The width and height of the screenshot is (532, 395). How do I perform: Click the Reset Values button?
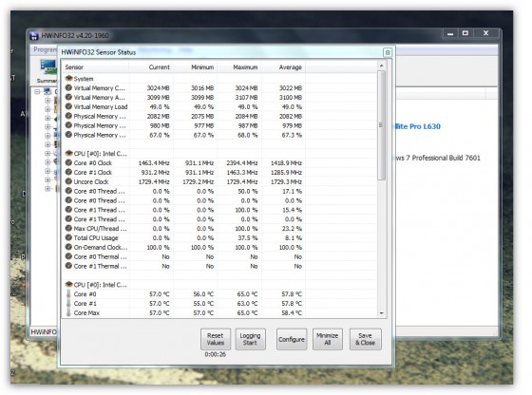[216, 339]
